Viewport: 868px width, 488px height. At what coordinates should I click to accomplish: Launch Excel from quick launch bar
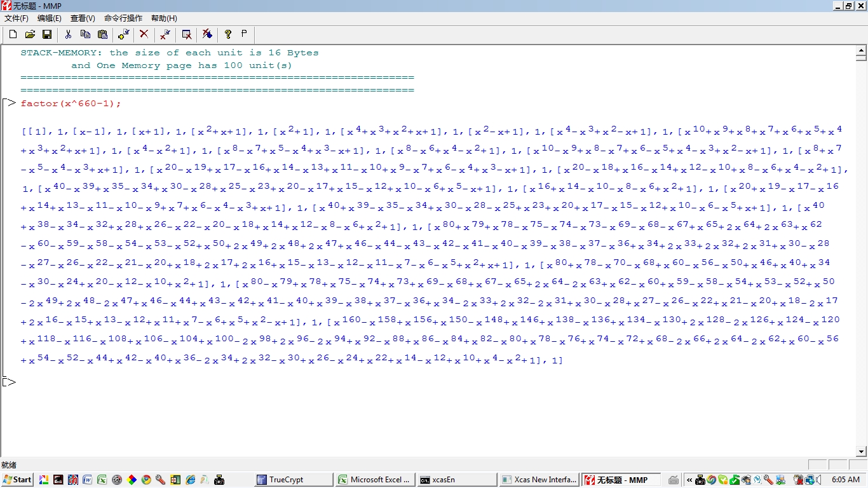click(102, 480)
